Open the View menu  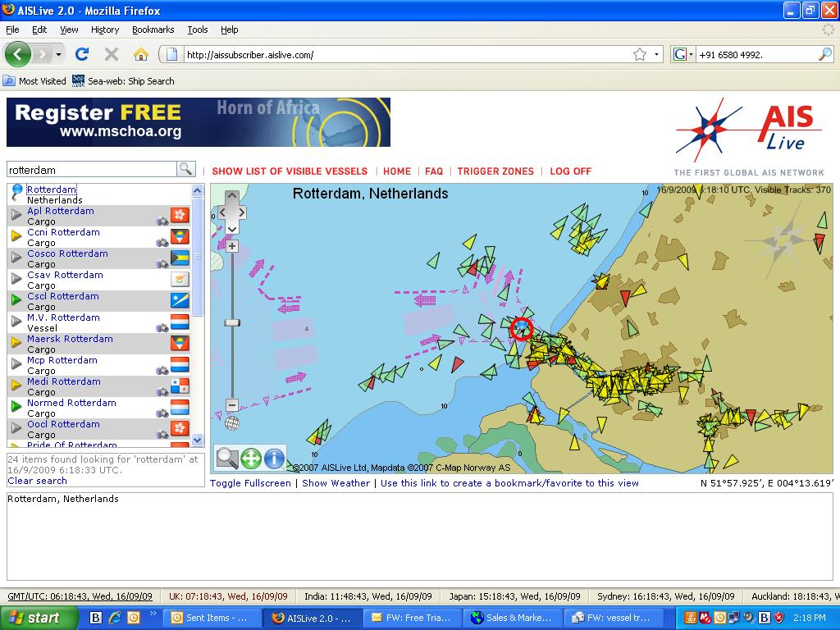[69, 30]
